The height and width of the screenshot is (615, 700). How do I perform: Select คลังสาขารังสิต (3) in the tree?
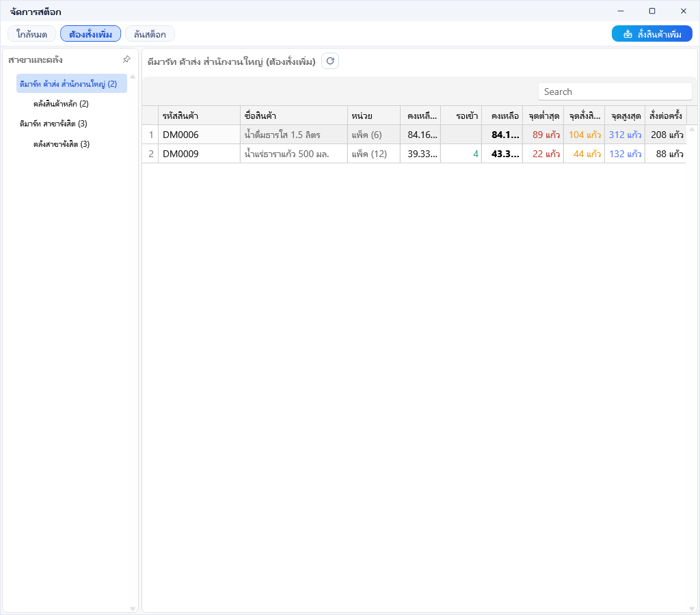point(61,143)
